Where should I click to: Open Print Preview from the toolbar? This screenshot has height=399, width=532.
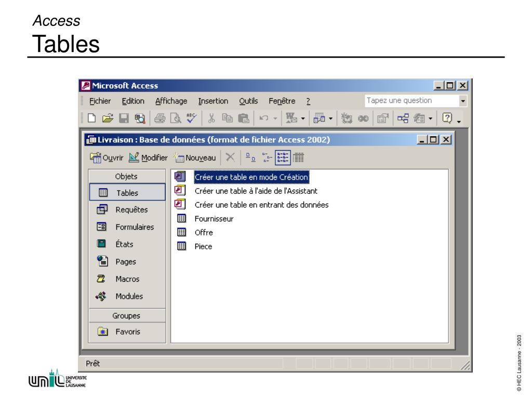176,118
